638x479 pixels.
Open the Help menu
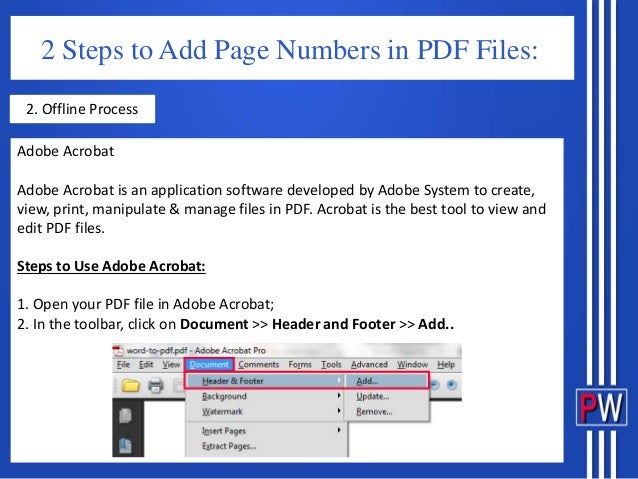(446, 364)
